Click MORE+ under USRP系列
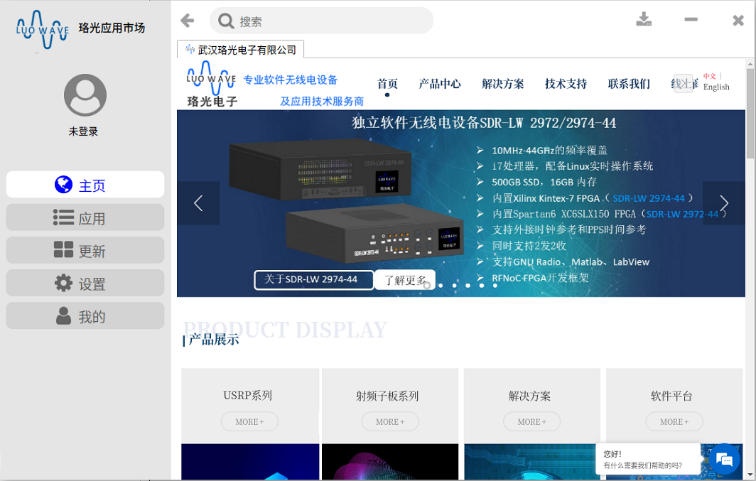Image resolution: width=756 pixels, height=481 pixels. 249,421
